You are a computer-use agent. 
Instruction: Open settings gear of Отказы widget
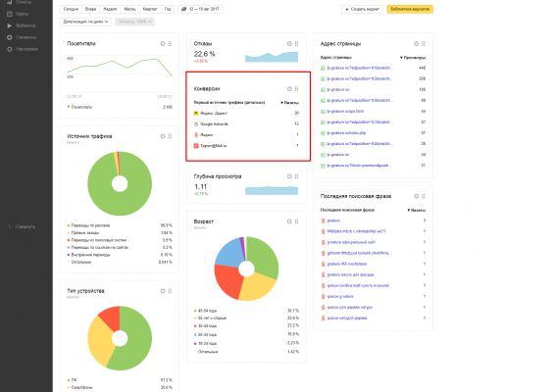(x=289, y=43)
